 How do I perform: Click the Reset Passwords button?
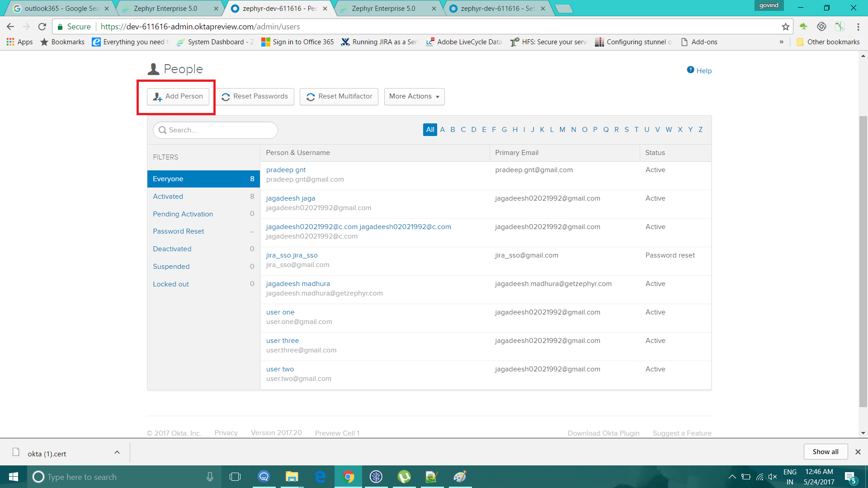point(255,96)
